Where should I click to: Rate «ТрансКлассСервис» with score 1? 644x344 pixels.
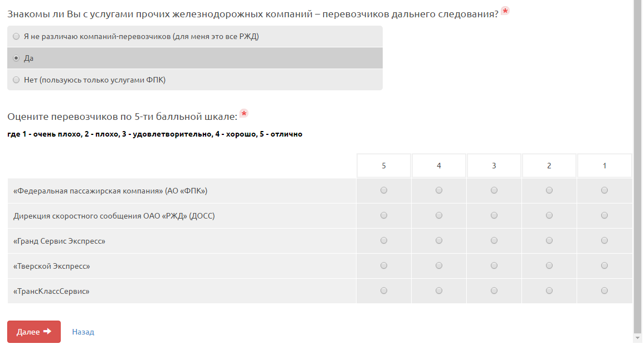(604, 291)
